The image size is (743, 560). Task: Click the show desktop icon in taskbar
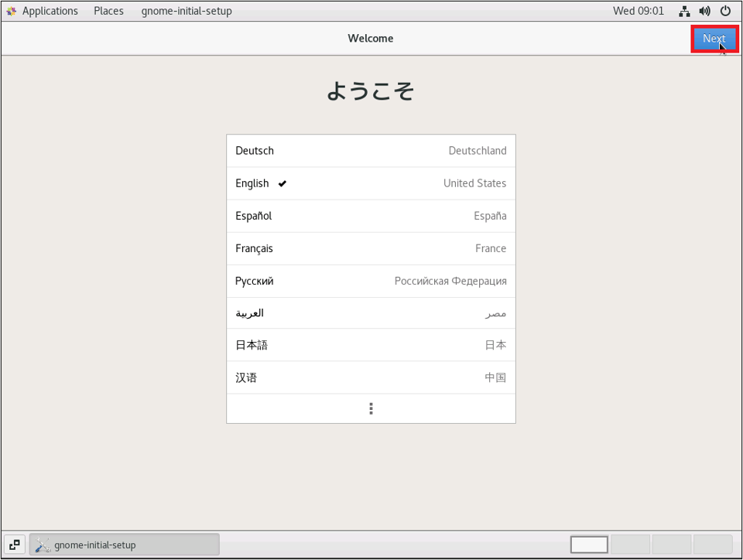15,545
